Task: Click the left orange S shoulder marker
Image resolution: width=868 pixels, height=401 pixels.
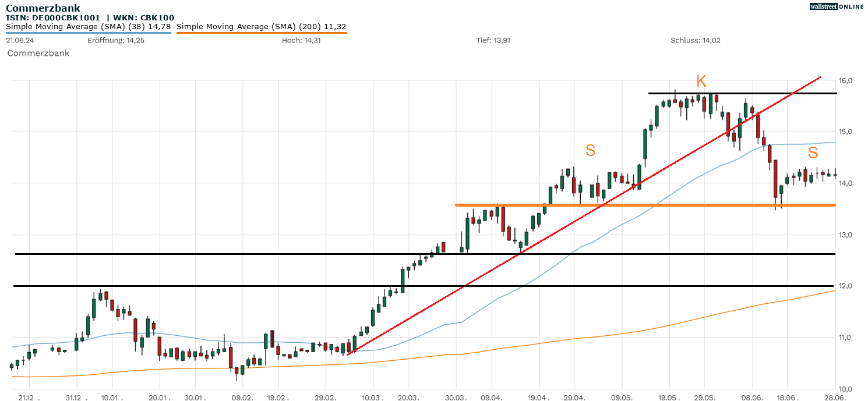Action: (590, 151)
